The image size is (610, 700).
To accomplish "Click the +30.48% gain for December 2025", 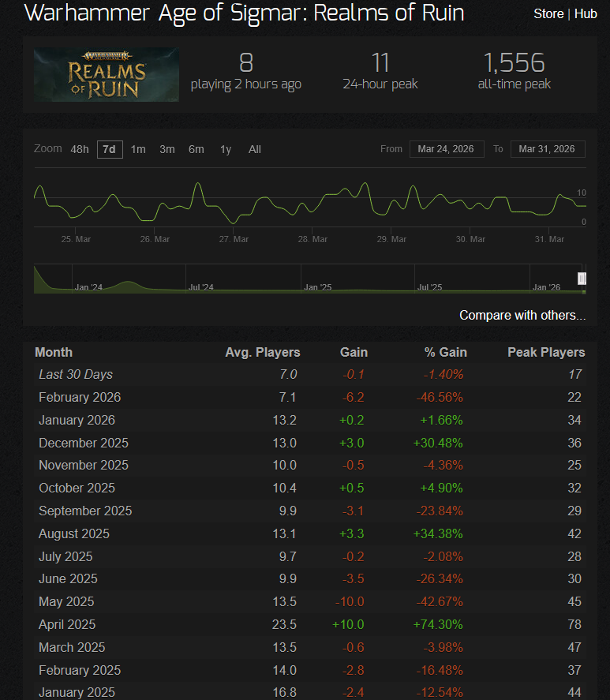I will pos(438,443).
